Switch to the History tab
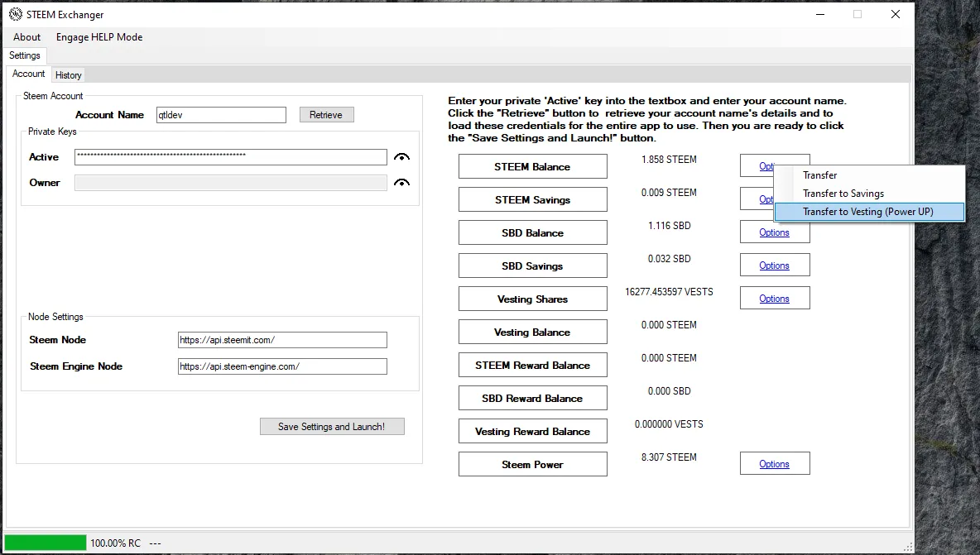 (68, 75)
